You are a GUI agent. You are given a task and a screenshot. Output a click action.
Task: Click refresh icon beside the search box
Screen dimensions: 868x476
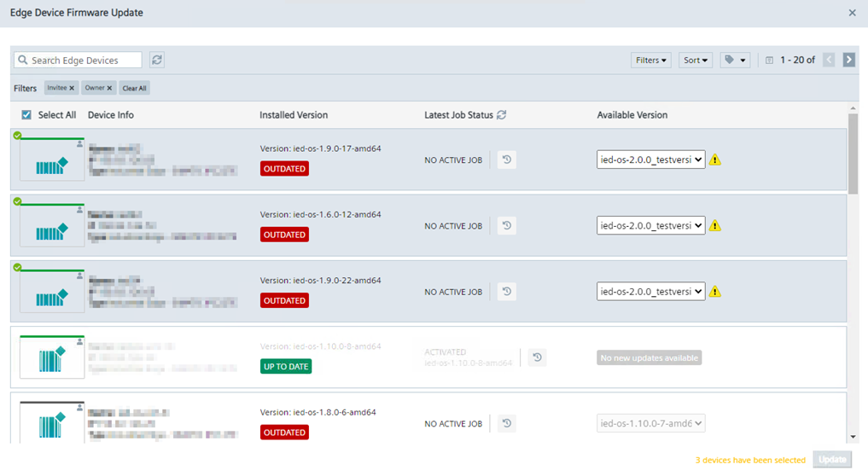(157, 60)
